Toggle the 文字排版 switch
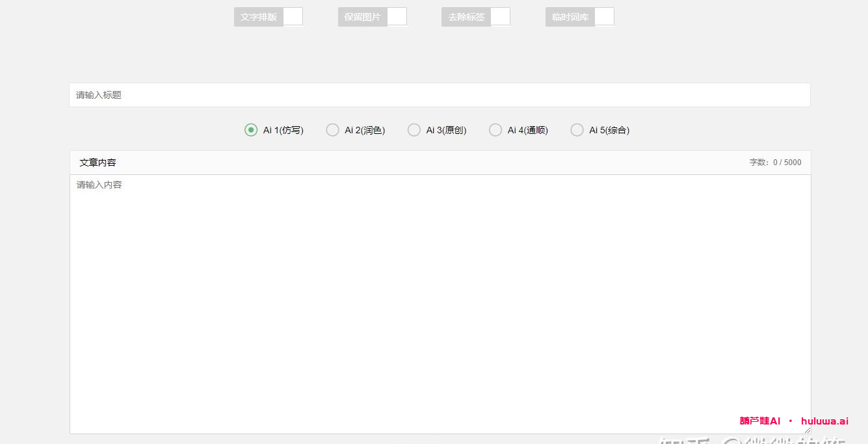 tap(293, 17)
